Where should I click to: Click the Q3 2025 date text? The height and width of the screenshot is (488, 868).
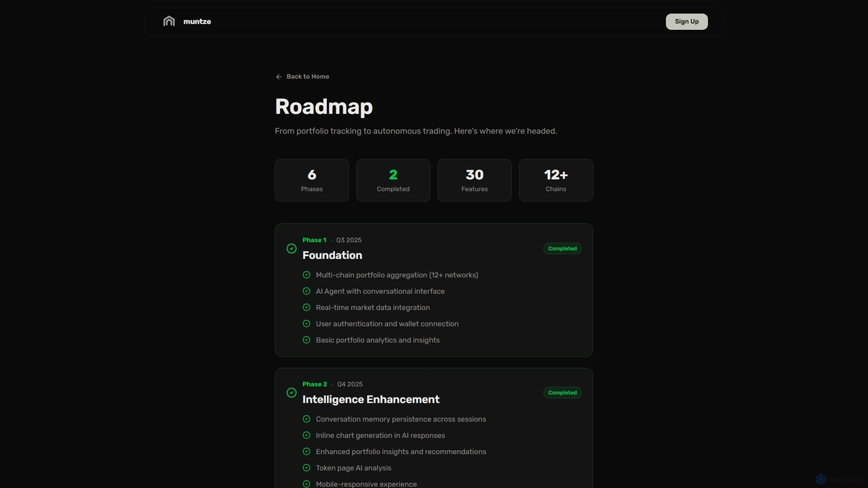[x=349, y=240]
